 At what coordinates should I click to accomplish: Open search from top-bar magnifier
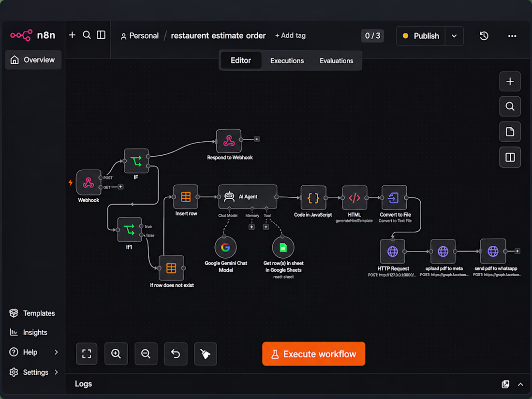(x=87, y=35)
